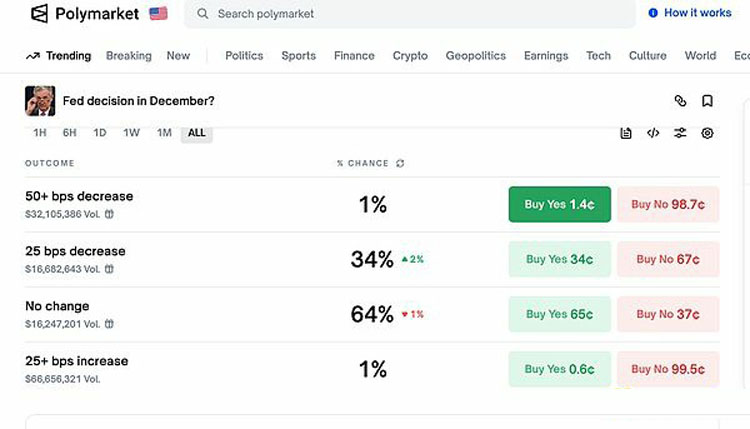Go to the Crypto category tab
This screenshot has width=750, height=429.
[410, 56]
